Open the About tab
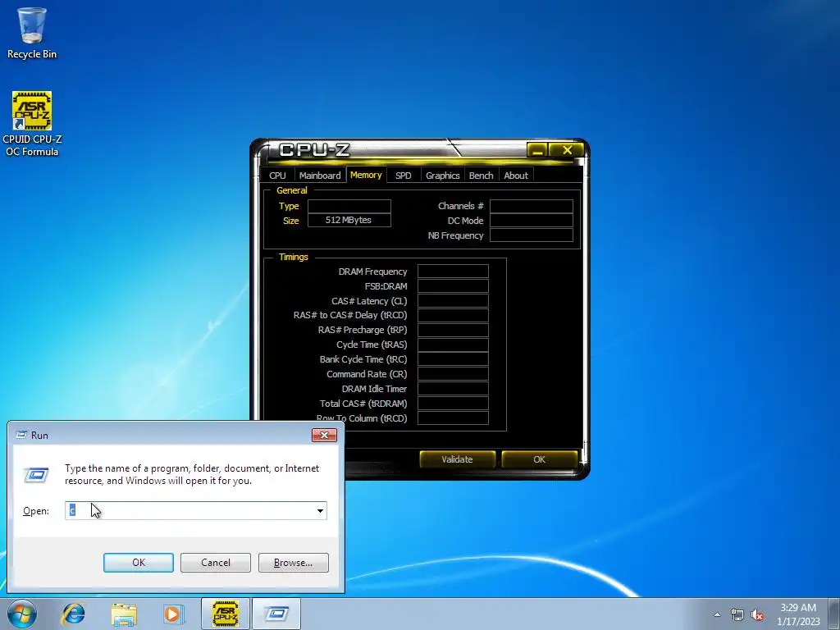This screenshot has height=630, width=840. (x=516, y=176)
